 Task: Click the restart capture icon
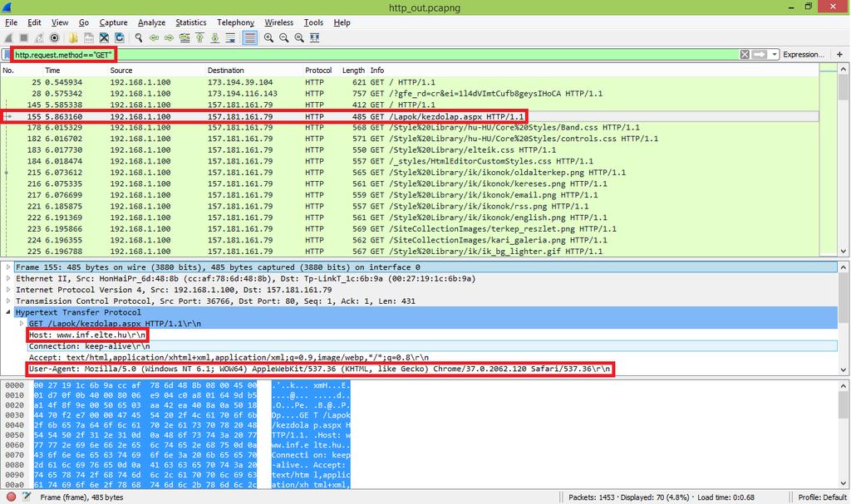tap(39, 38)
